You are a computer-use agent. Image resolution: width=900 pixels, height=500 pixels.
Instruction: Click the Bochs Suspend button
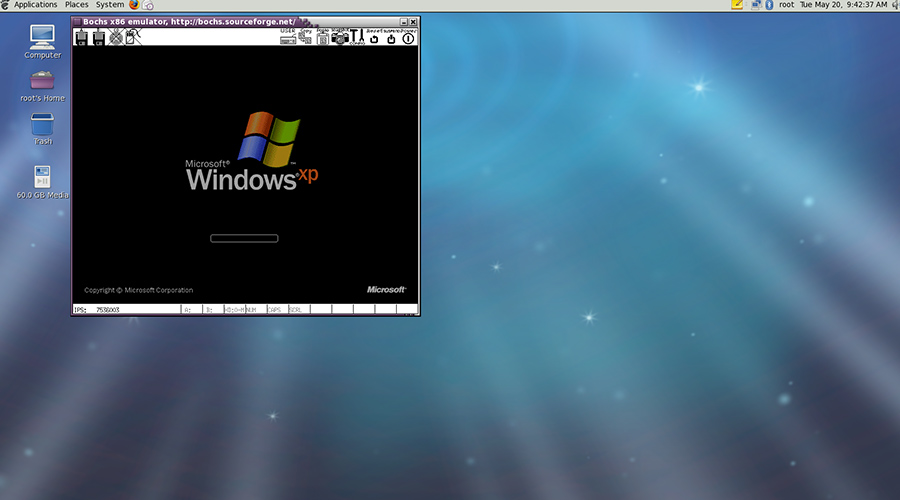point(391,37)
